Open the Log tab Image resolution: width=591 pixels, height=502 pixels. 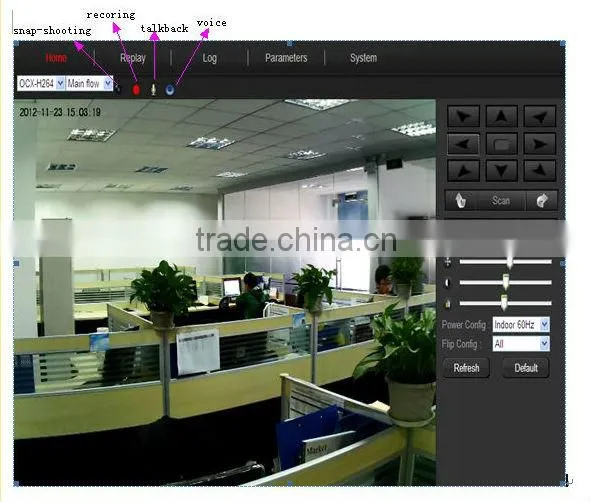pyautogui.click(x=210, y=58)
